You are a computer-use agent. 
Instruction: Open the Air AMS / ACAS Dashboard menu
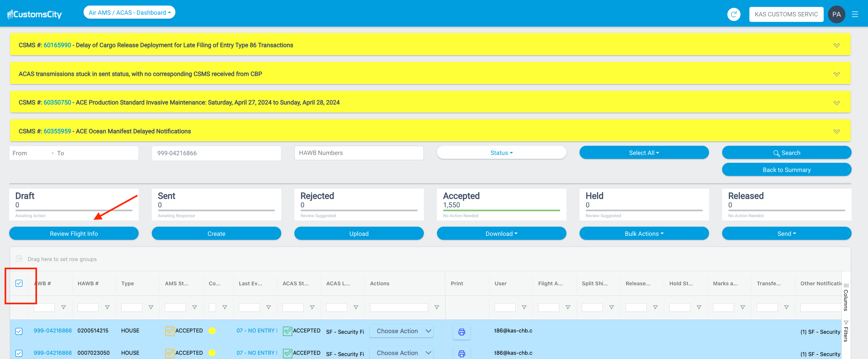(129, 12)
